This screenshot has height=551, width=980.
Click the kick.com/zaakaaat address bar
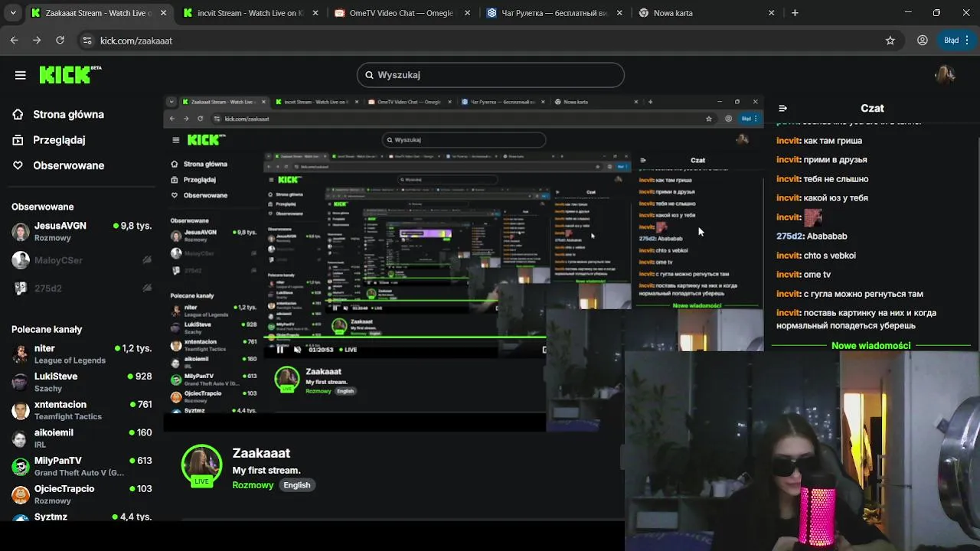pos(490,41)
